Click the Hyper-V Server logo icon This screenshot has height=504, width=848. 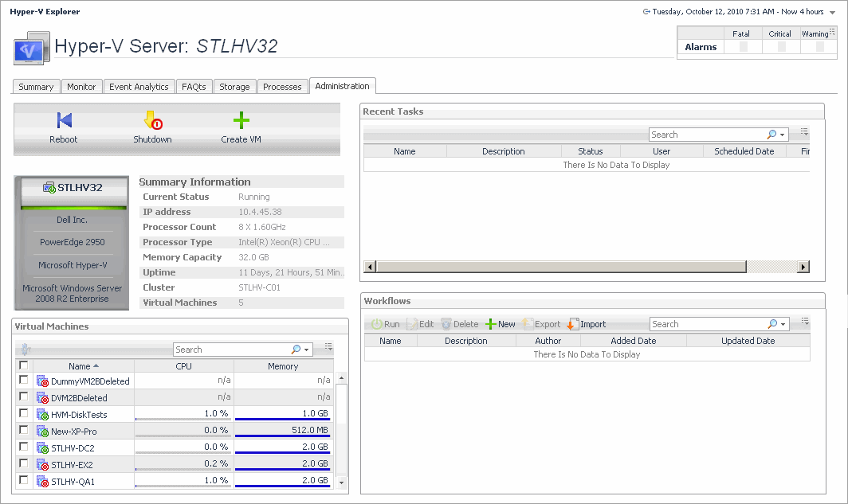[32, 48]
